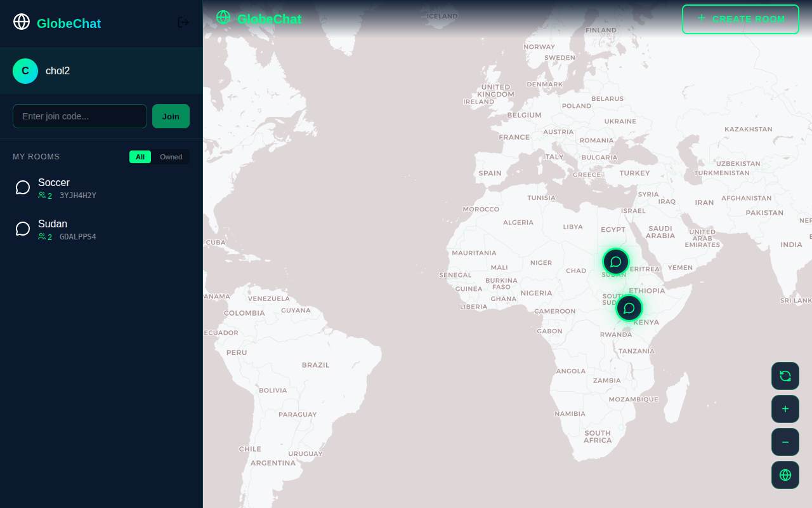Click the Sudan room code GDALPPS4
Image resolution: width=812 pixels, height=508 pixels.
[77, 236]
